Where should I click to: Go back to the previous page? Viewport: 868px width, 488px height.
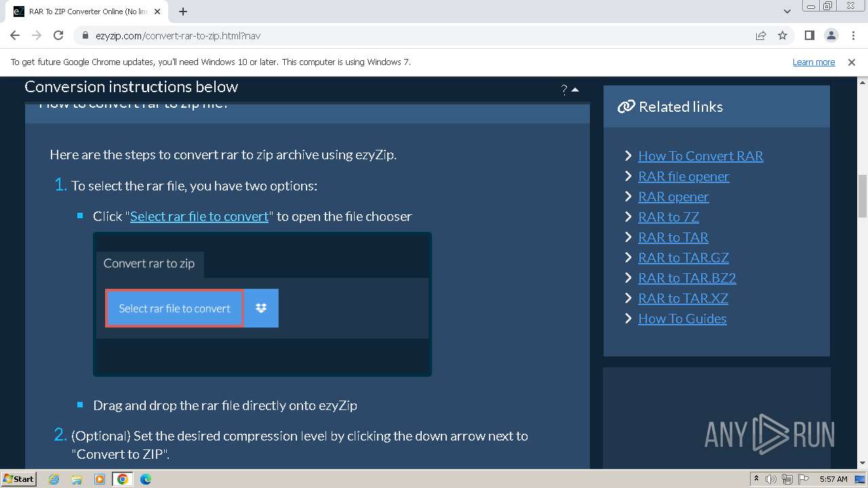pos(15,35)
